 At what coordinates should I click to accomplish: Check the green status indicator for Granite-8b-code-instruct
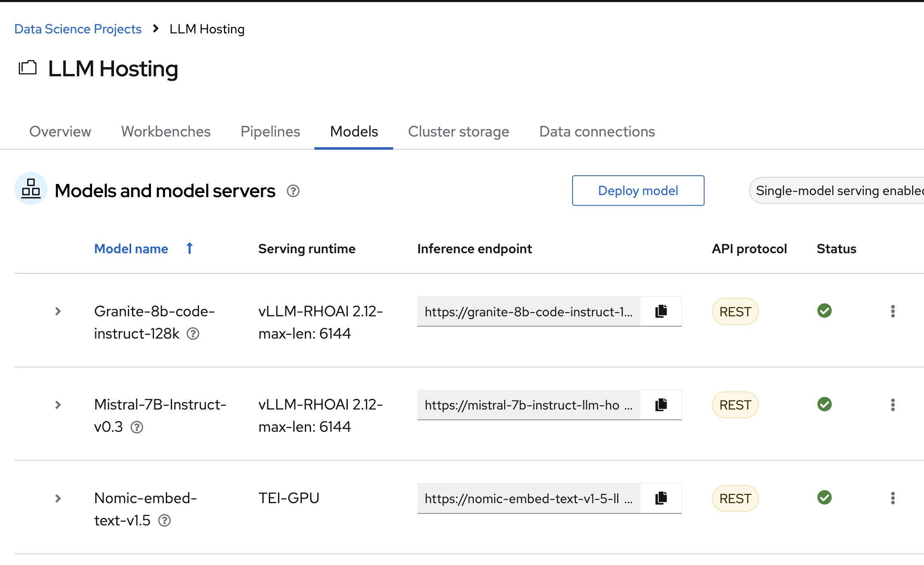pos(824,311)
